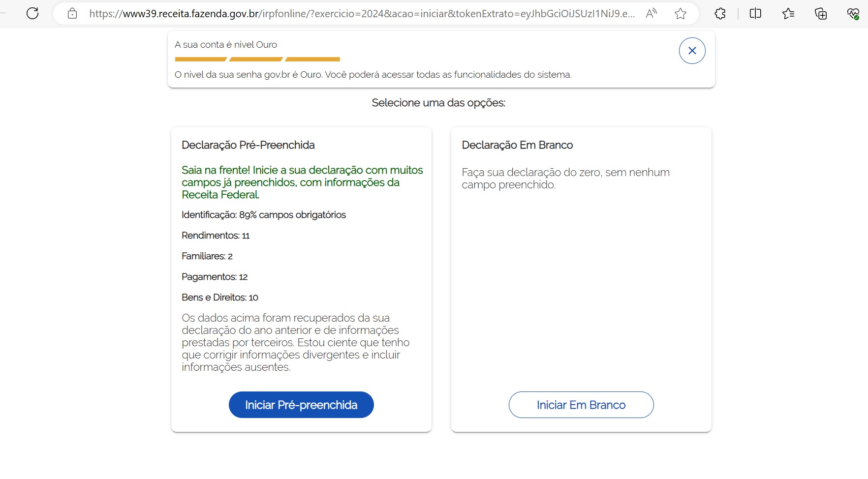The width and height of the screenshot is (868, 479).
Task: Open the Favorites list icon
Action: (x=788, y=14)
